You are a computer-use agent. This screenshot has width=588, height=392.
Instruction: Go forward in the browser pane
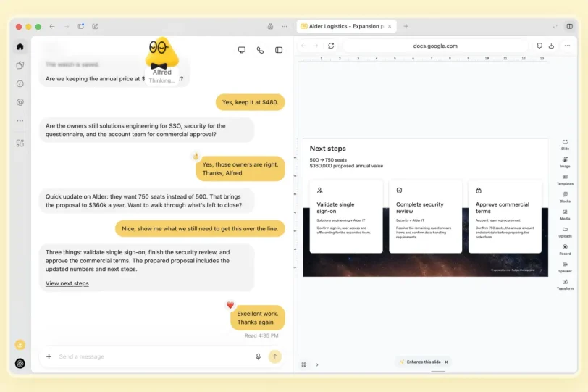click(316, 46)
